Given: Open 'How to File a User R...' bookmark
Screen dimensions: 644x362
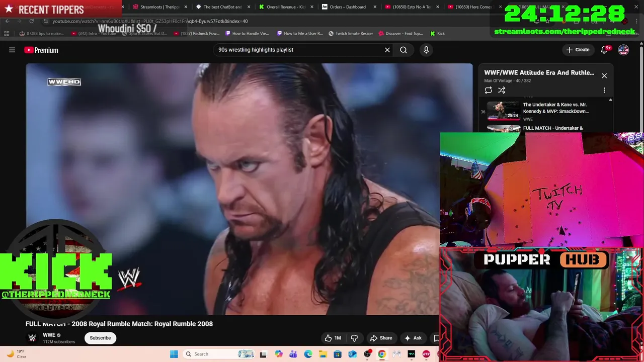Looking at the screenshot, I should click(x=300, y=34).
